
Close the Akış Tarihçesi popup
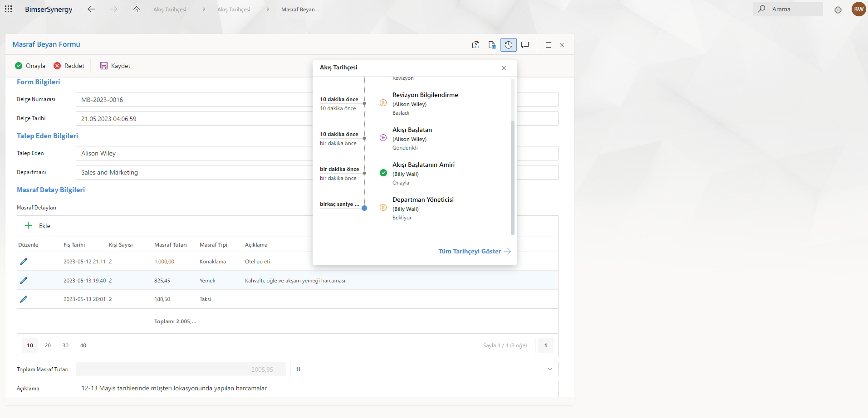(504, 68)
